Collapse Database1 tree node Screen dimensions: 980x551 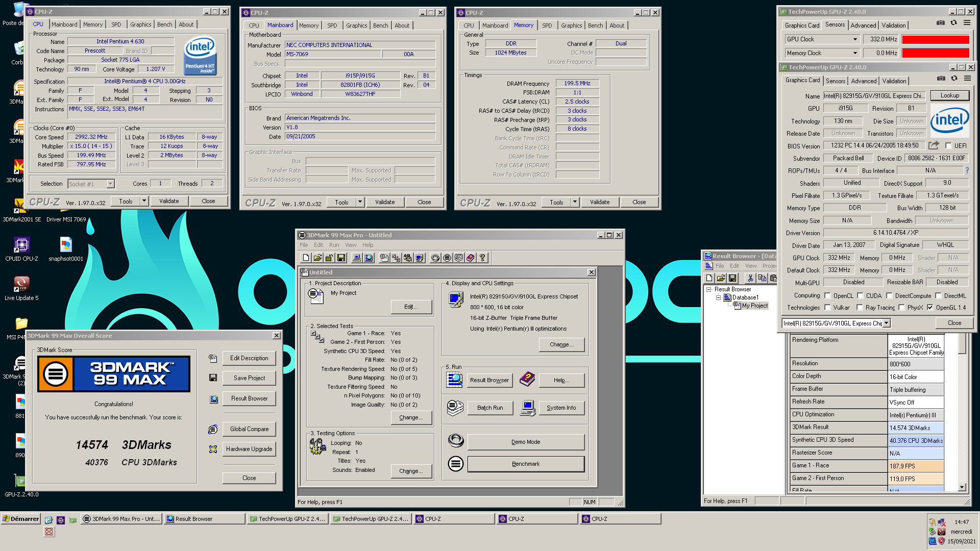pyautogui.click(x=718, y=297)
